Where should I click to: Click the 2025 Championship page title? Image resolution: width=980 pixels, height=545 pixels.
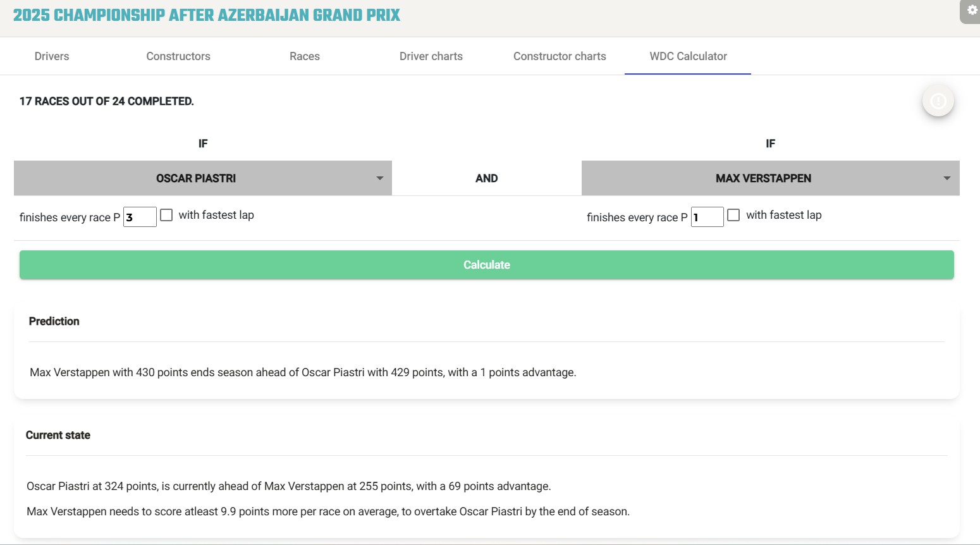pos(207,15)
